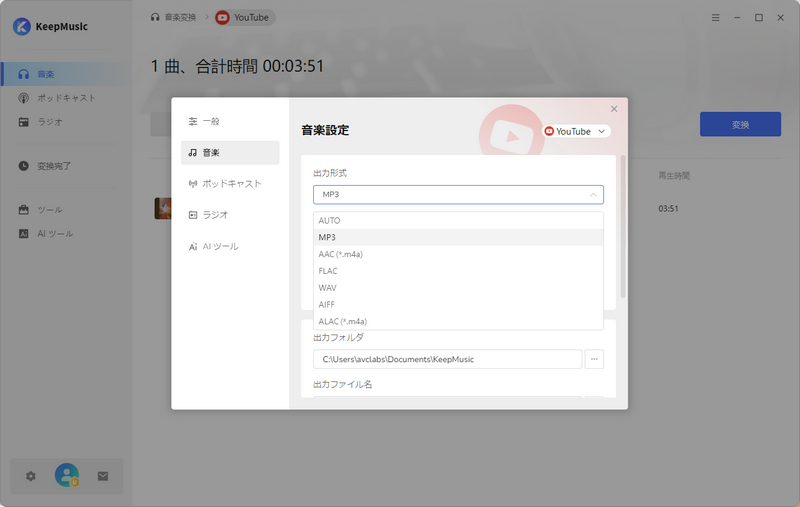Click the settings gear icon
Screen dimensions: 800x507
(x=31, y=476)
